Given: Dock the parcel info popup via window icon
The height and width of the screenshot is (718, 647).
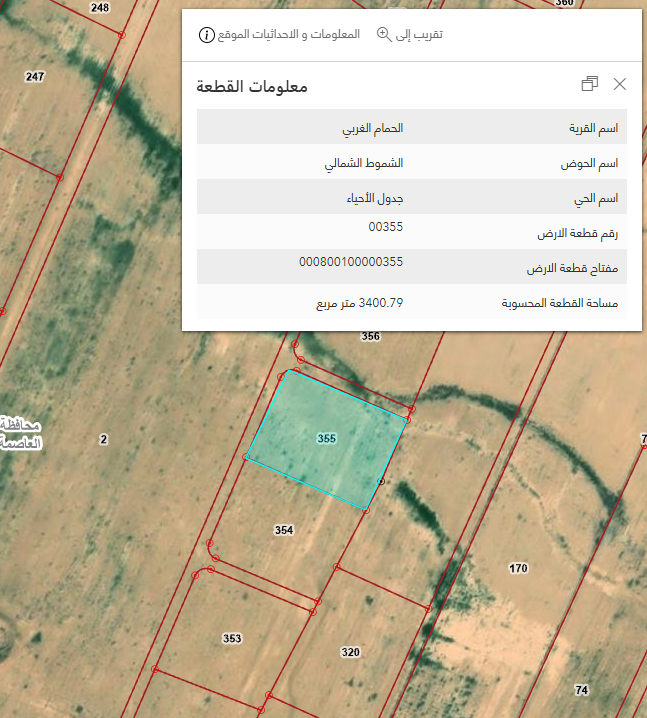Looking at the screenshot, I should 590,84.
